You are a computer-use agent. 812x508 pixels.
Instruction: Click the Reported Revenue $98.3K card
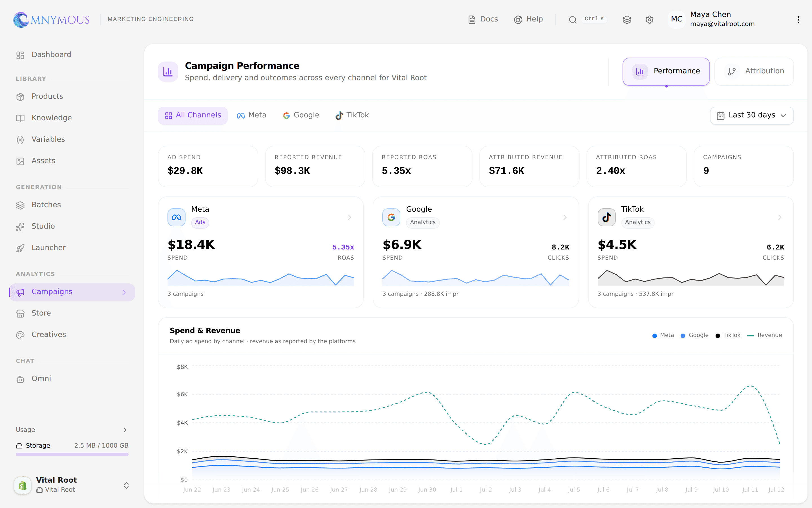pos(315,166)
